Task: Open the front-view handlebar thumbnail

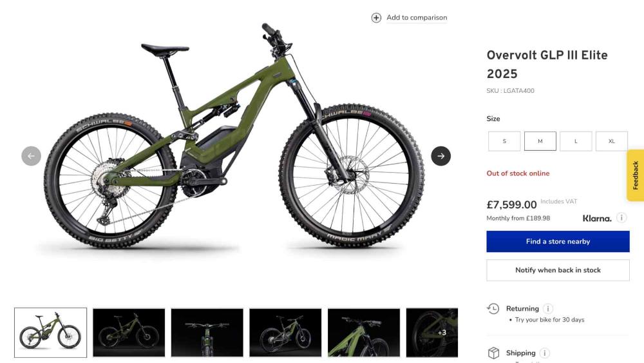Action: (207, 333)
